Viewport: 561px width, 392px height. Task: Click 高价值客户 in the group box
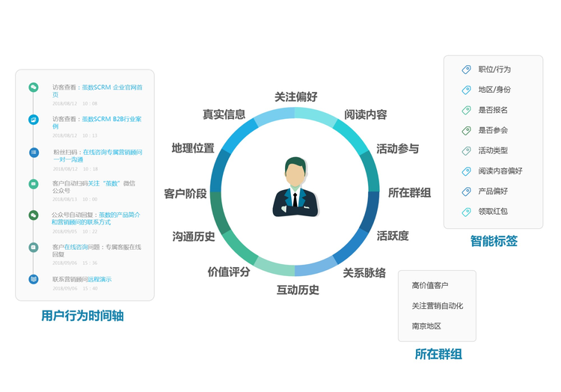click(x=429, y=286)
